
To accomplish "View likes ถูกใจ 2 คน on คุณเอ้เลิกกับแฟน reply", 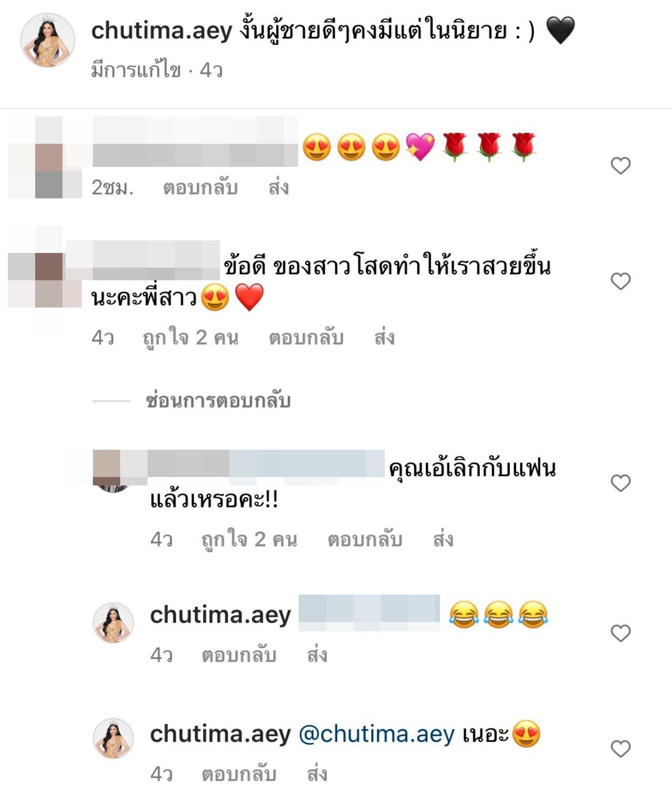I will 249,539.
